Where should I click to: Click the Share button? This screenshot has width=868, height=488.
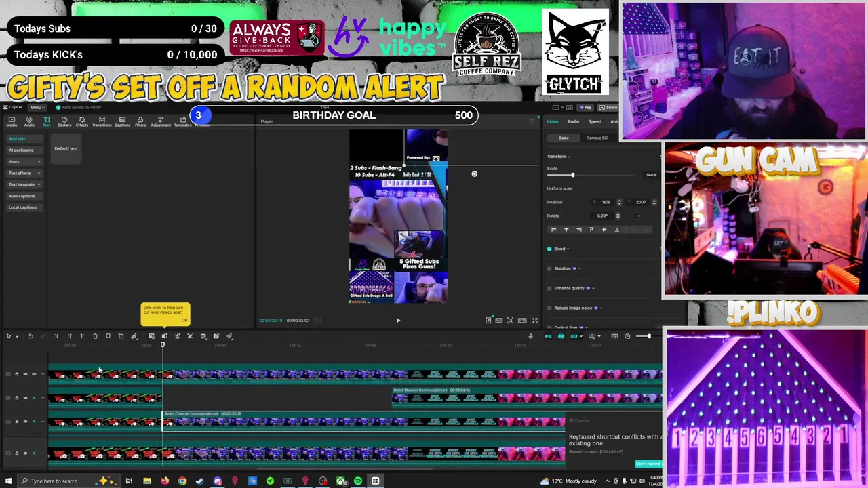click(609, 108)
